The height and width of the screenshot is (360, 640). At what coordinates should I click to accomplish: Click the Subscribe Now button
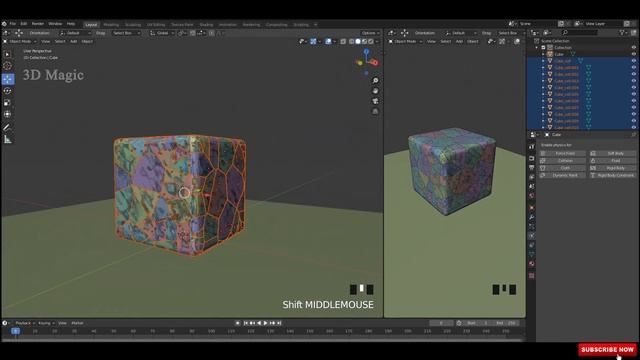[x=607, y=349]
